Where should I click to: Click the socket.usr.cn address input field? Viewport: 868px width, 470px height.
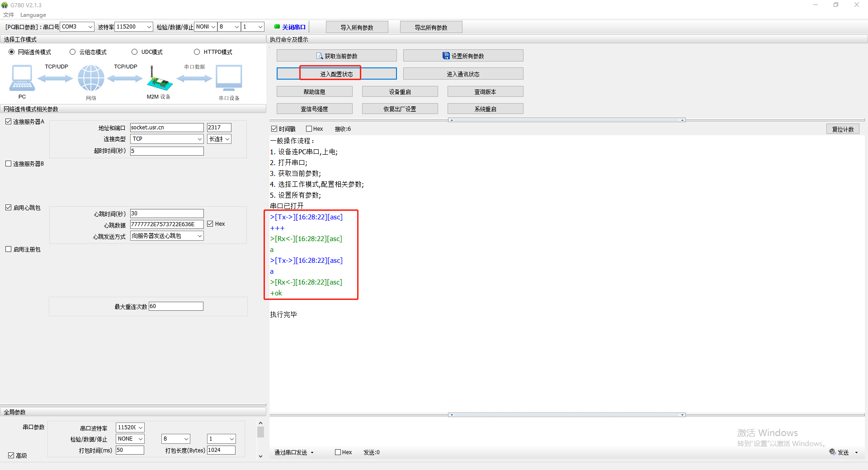167,128
